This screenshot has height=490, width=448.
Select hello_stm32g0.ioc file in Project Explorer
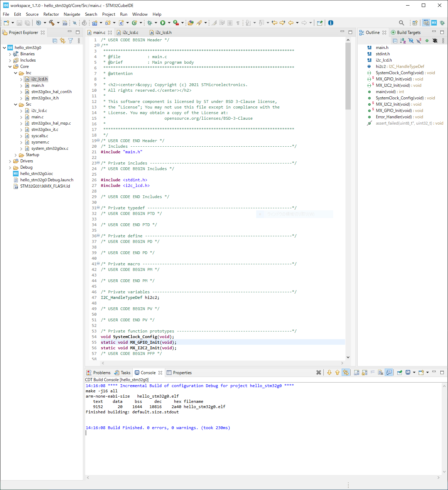coord(36,174)
